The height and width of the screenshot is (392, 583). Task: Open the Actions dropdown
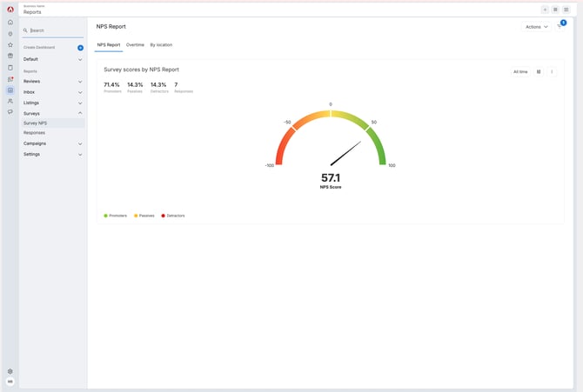pos(537,27)
